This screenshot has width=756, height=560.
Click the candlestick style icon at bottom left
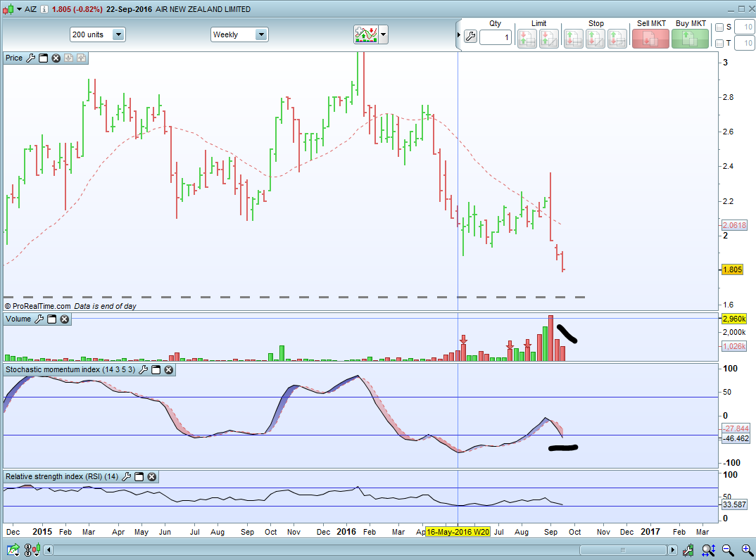point(32,549)
